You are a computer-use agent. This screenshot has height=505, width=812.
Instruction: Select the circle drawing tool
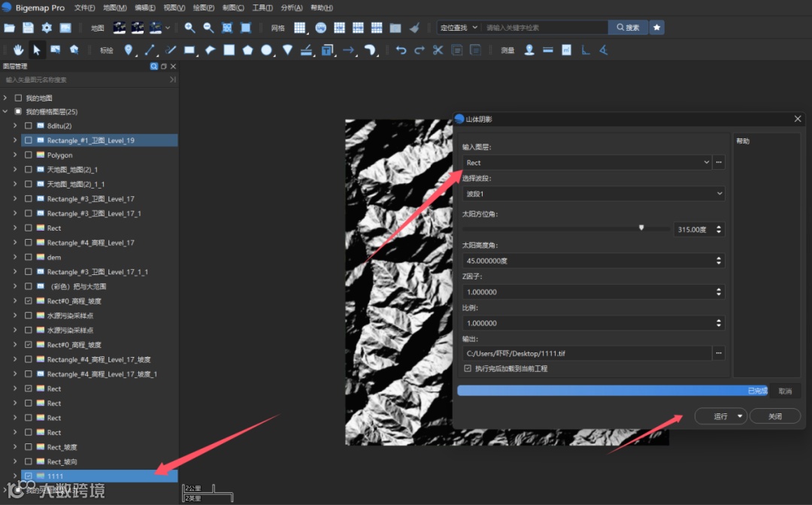pos(266,50)
